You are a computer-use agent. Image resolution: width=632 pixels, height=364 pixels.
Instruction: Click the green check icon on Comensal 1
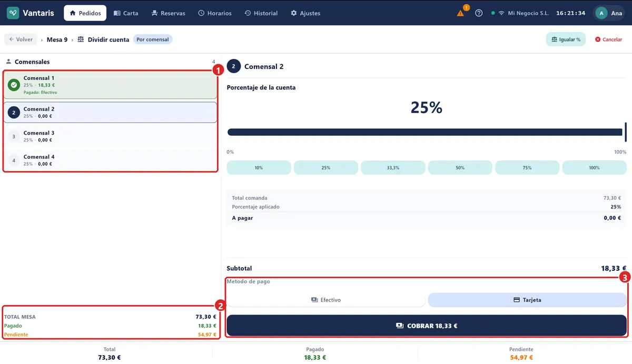pyautogui.click(x=14, y=85)
